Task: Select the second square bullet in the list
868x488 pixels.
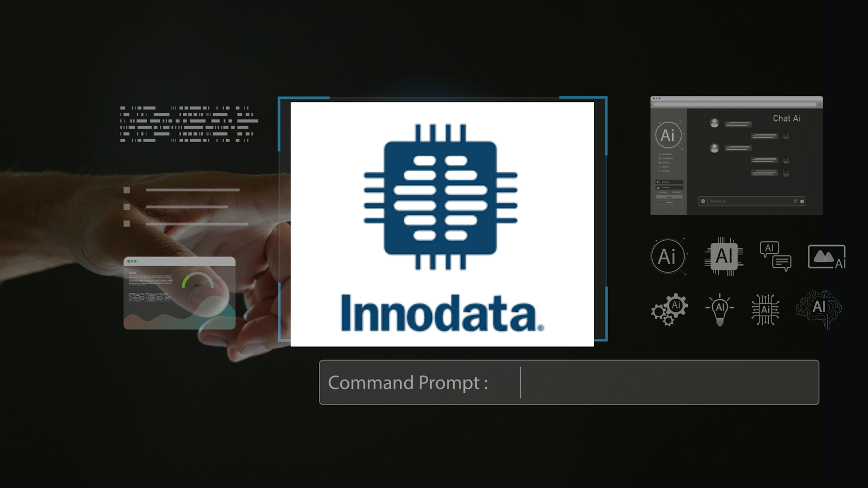Action: point(127,207)
